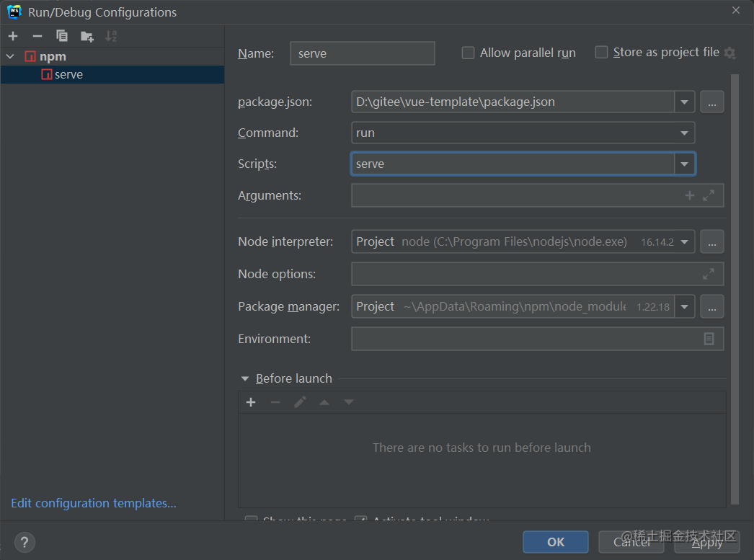Open Edit configuration templates link
The height and width of the screenshot is (560, 754).
coord(94,503)
